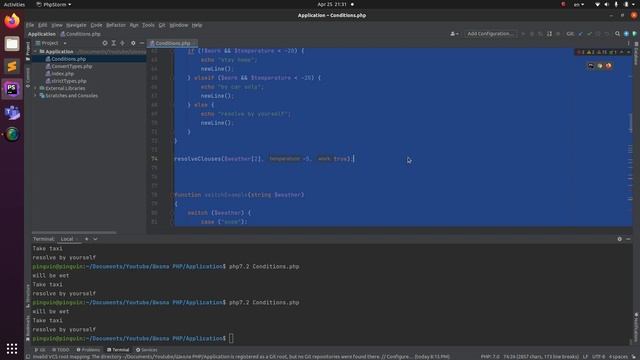Toggle the Commit side tool window stripe
Image resolution: width=640 pixels, height=360 pixels.
tap(28, 77)
